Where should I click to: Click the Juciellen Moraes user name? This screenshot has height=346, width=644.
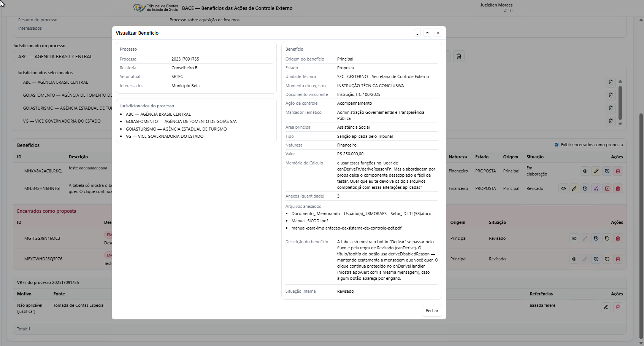pyautogui.click(x=496, y=5)
